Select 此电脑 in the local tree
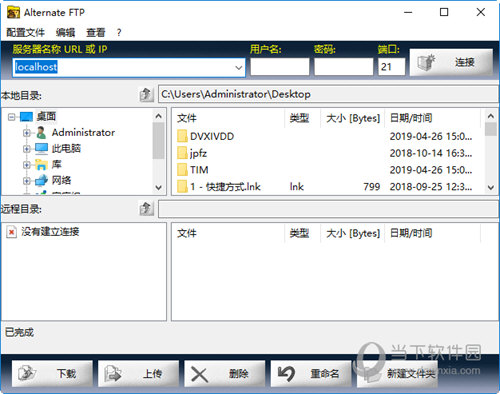This screenshot has width=500, height=394. coord(66,148)
